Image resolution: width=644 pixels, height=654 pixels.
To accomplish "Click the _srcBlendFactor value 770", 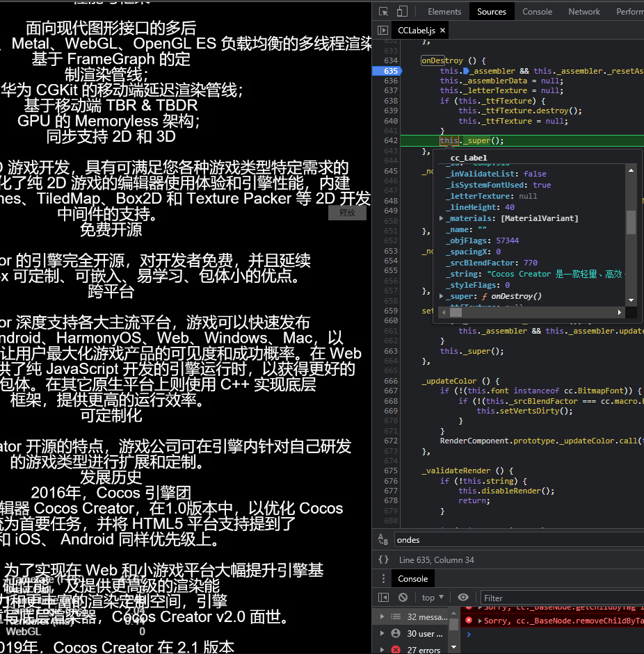I will point(531,263).
